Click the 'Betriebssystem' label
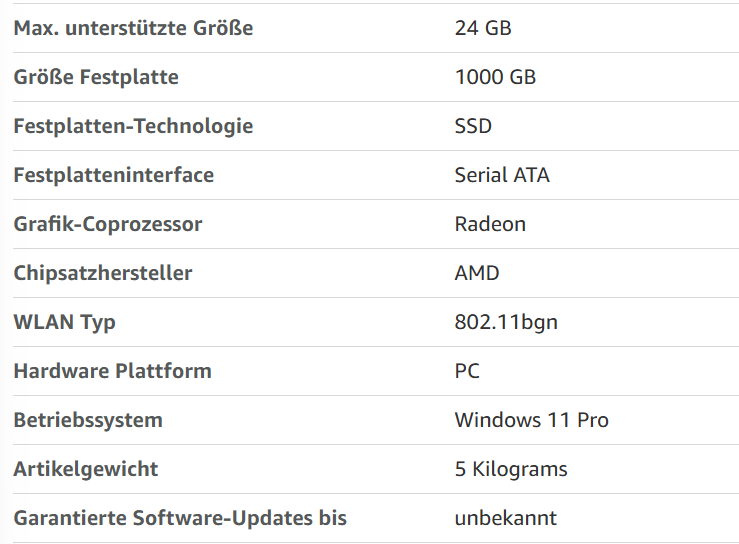The height and width of the screenshot is (544, 739). (x=88, y=420)
